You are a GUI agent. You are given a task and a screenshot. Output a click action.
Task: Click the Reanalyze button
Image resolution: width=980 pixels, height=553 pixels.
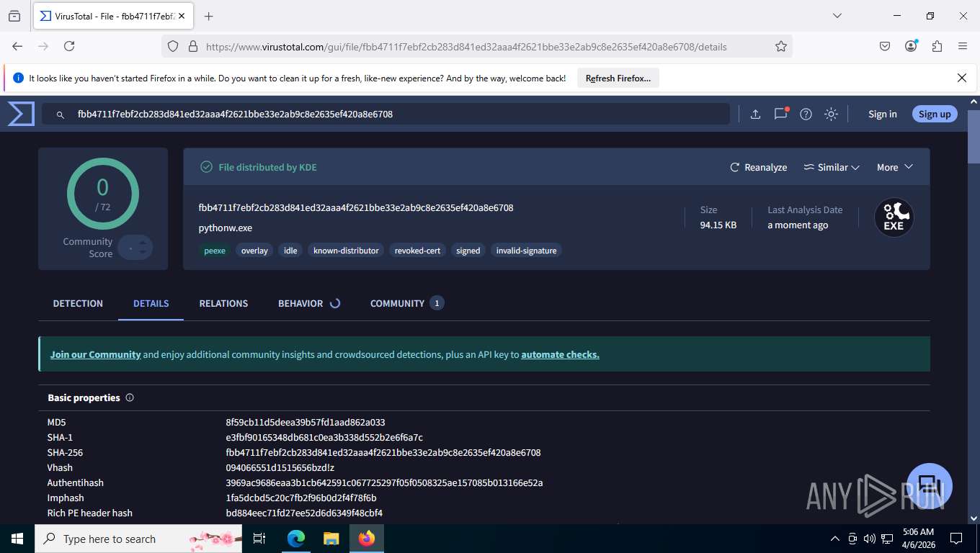click(759, 167)
